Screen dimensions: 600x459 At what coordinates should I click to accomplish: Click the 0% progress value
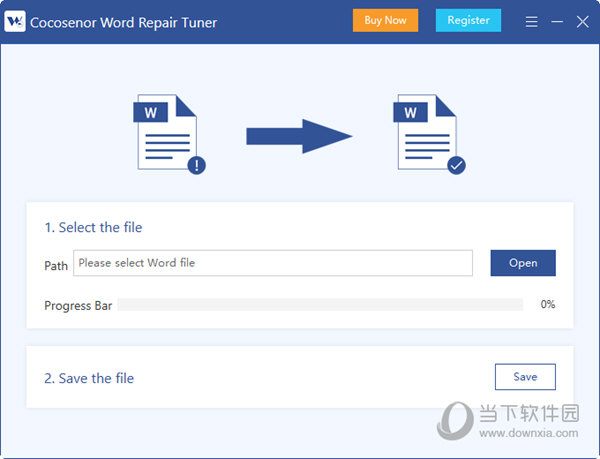pos(548,304)
